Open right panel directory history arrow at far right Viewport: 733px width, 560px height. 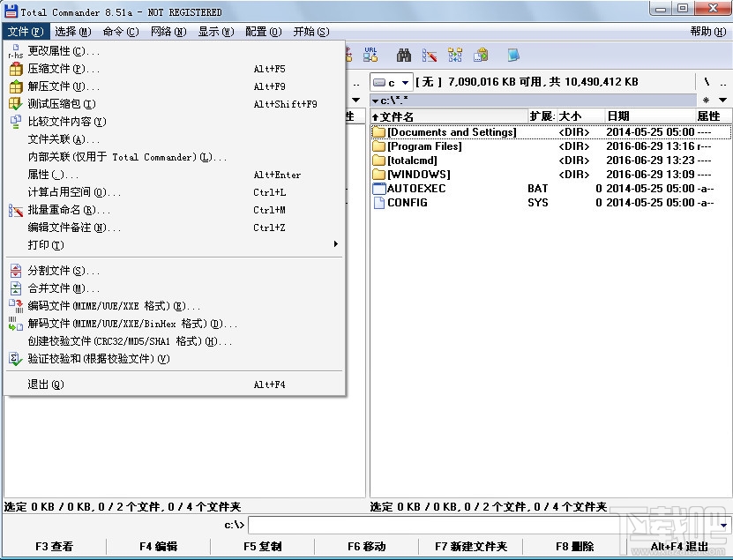pos(722,100)
